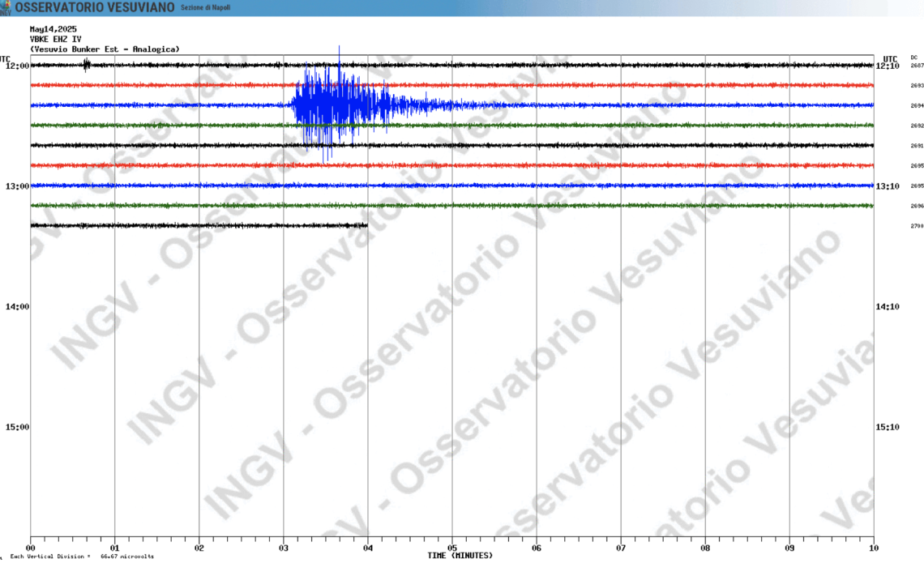
Task: Click the 14:00 hour label on left axis
Action: pos(17,307)
